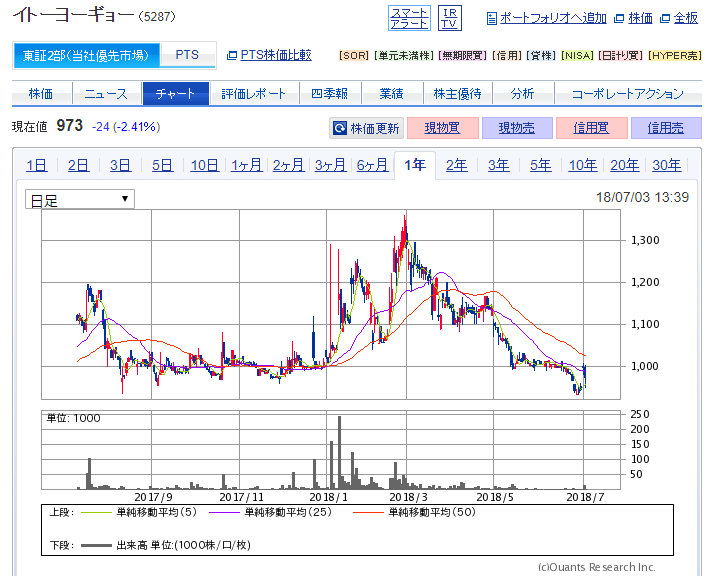Click the 2018/3 candlestick price peak

point(404,231)
